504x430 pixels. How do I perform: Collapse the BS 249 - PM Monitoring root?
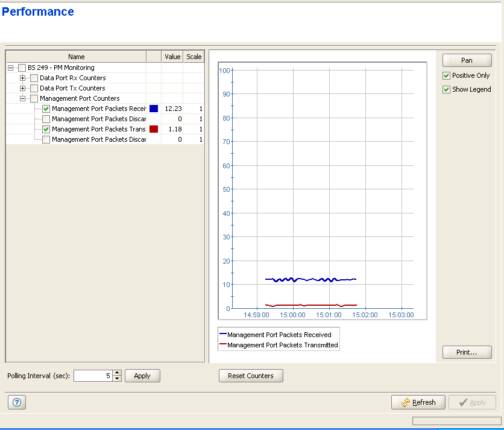click(x=11, y=68)
